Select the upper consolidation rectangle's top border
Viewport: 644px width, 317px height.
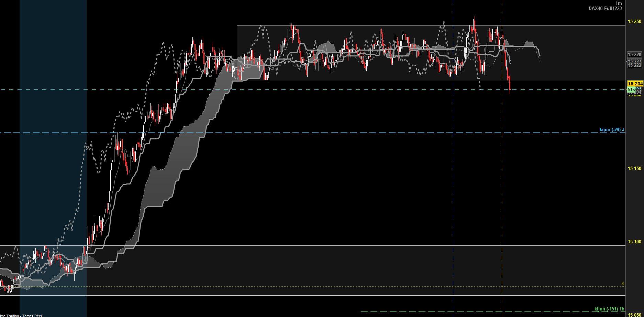tap(412, 25)
